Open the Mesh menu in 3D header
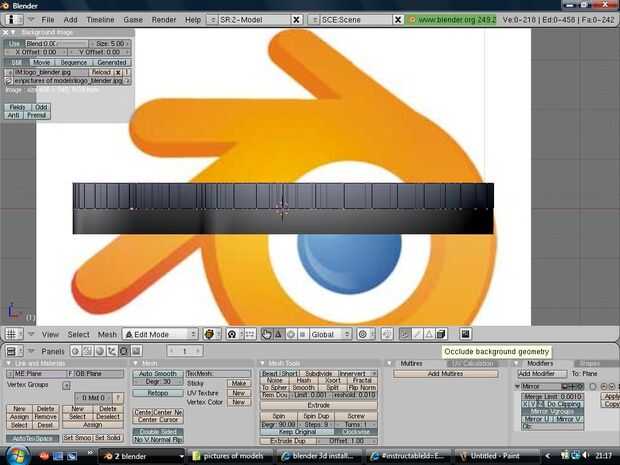620x465 pixels. coord(107,335)
